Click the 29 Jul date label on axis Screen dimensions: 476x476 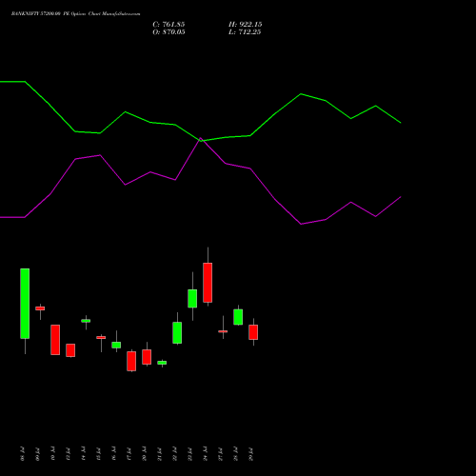(250, 454)
